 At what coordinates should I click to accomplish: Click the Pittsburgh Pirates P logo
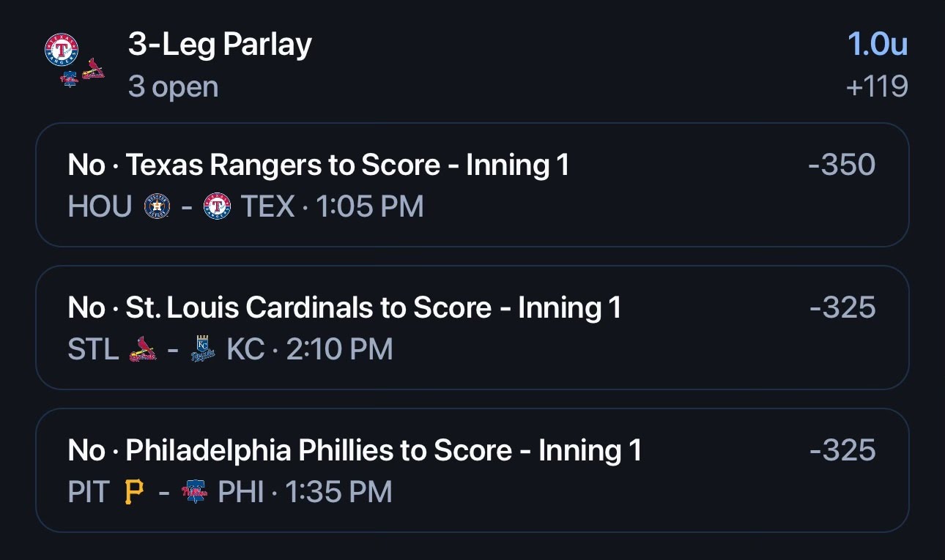134,492
